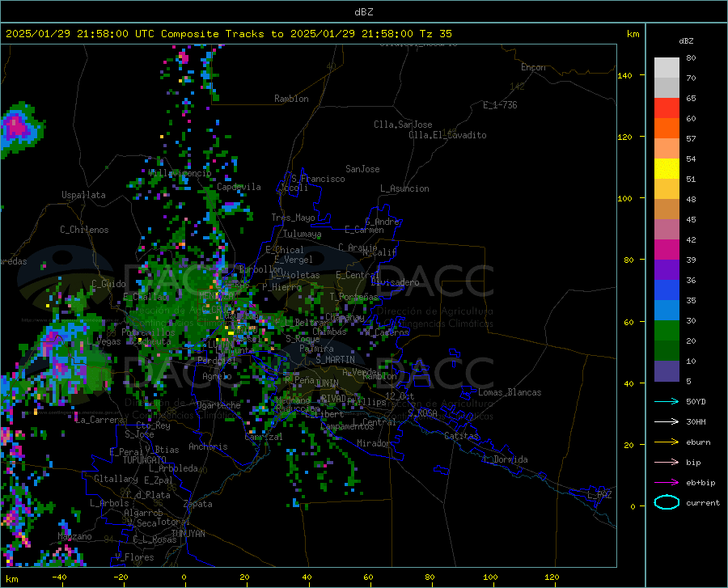
Task: Select the magenta 39-42 dBZ swatch
Action: pyautogui.click(x=667, y=250)
